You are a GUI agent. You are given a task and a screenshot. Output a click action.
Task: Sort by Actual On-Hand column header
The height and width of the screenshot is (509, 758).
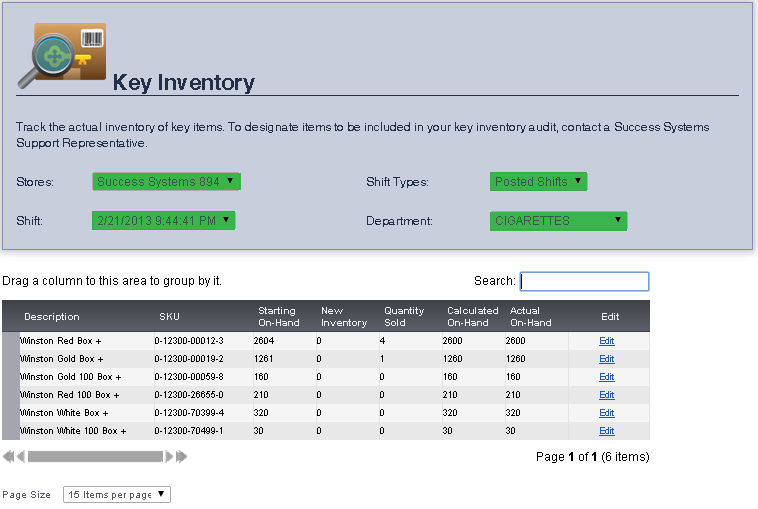(530, 317)
